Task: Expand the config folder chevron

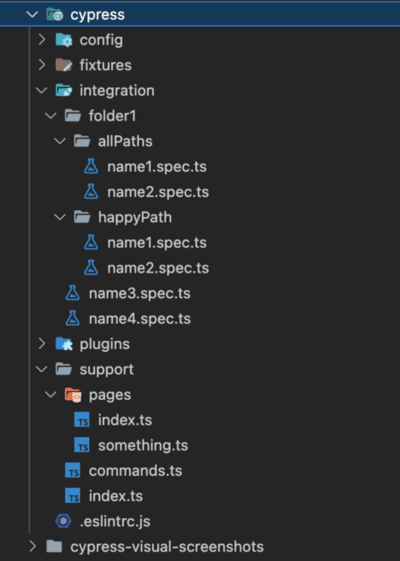Action: [42, 40]
